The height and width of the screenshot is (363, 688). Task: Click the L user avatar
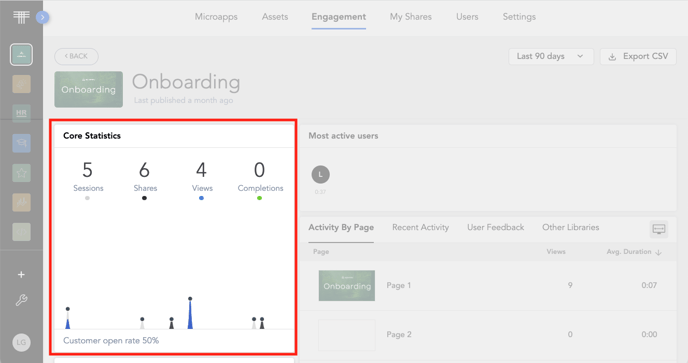(x=320, y=174)
